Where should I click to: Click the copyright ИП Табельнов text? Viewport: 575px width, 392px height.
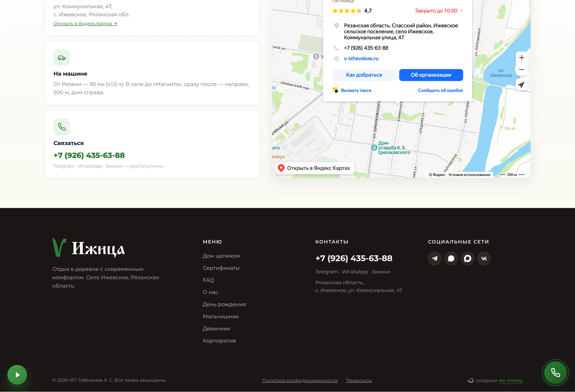coord(109,380)
